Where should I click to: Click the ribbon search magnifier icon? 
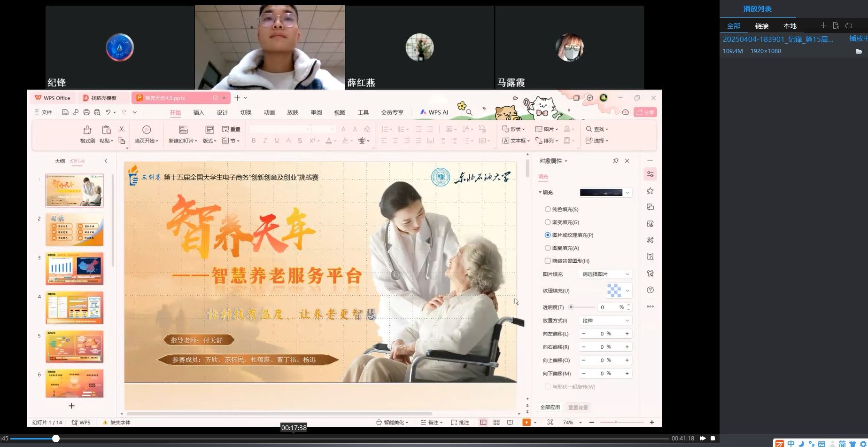pos(469,112)
